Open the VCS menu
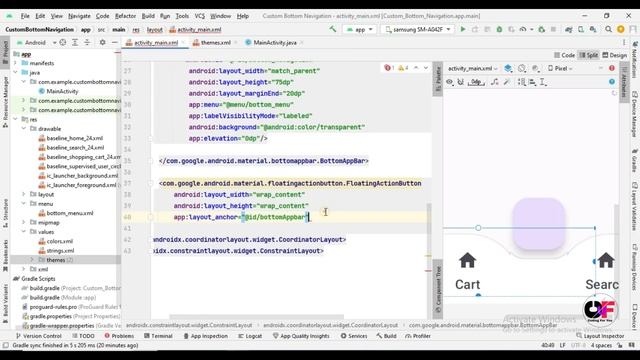This screenshot has height=360, width=640. [199, 16]
